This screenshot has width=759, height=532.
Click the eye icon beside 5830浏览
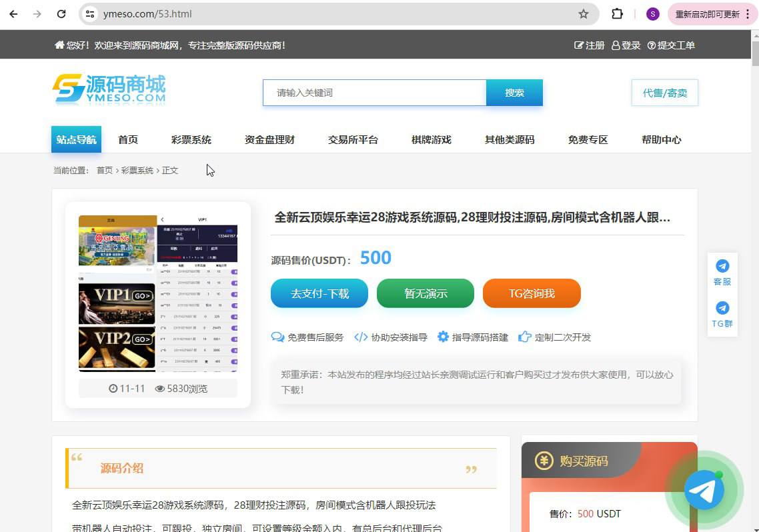160,389
